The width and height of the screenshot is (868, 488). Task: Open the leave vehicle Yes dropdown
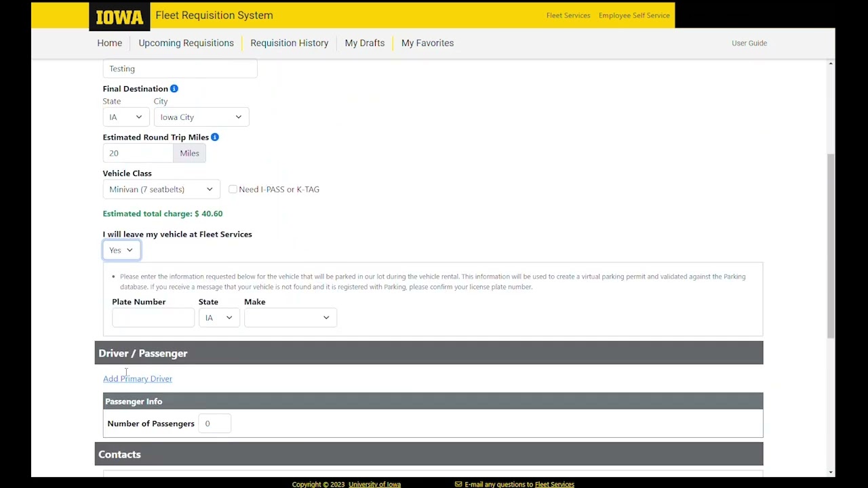pos(121,250)
